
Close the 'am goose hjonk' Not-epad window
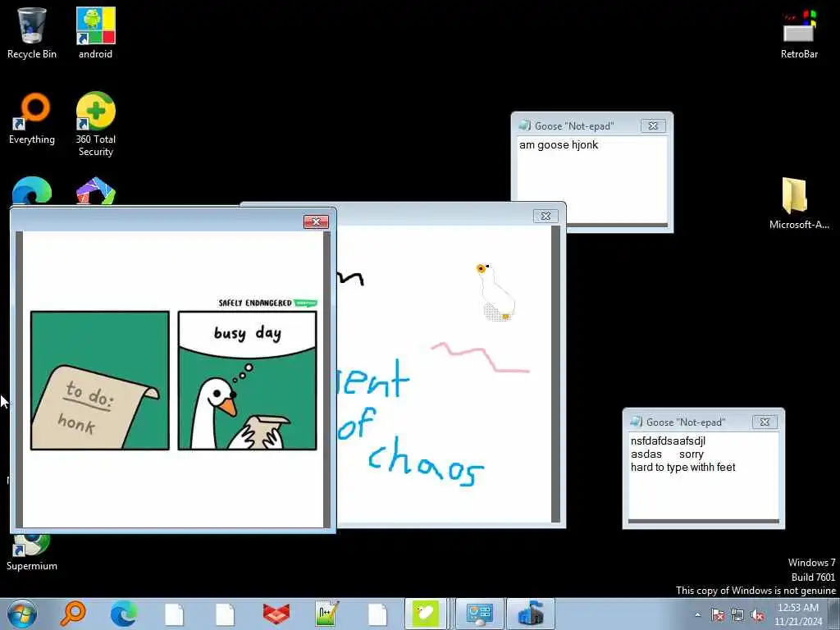[653, 126]
